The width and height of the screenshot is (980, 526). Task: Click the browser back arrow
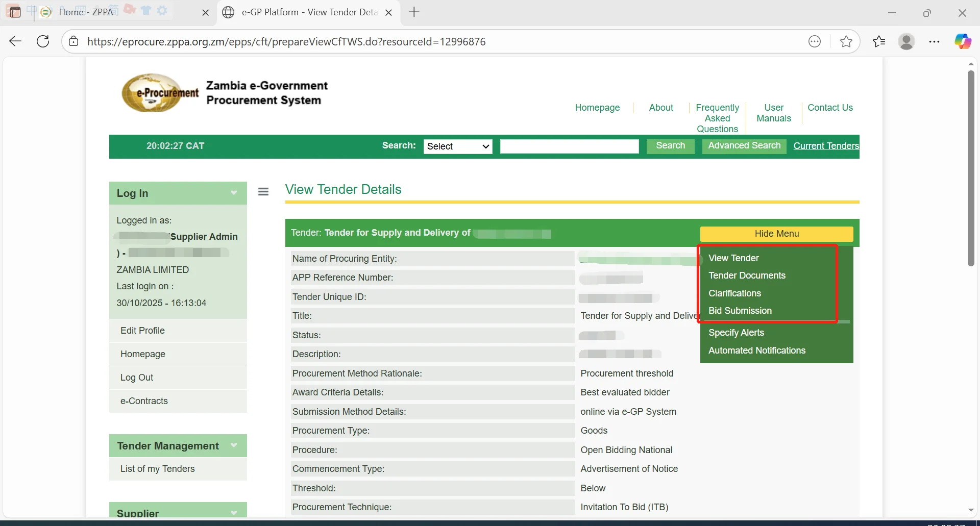click(15, 41)
